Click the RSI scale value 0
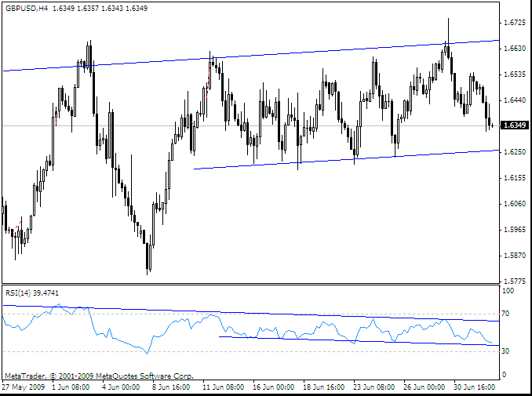This screenshot has height=396, width=532. pos(504,375)
